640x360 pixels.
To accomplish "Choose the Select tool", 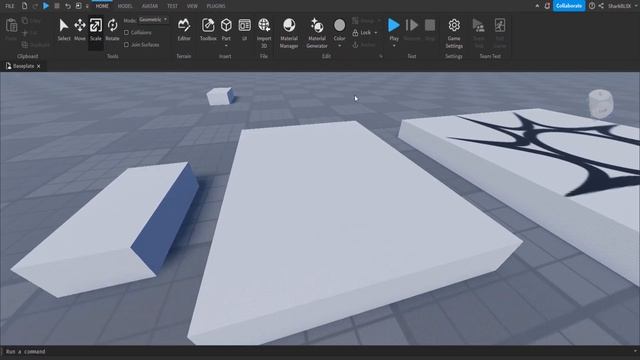I will (64, 30).
